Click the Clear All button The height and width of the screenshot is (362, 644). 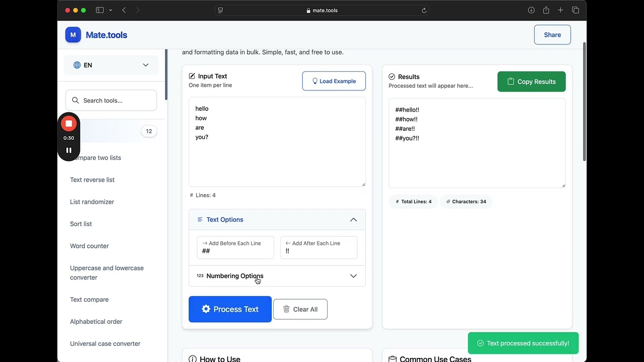(x=300, y=309)
